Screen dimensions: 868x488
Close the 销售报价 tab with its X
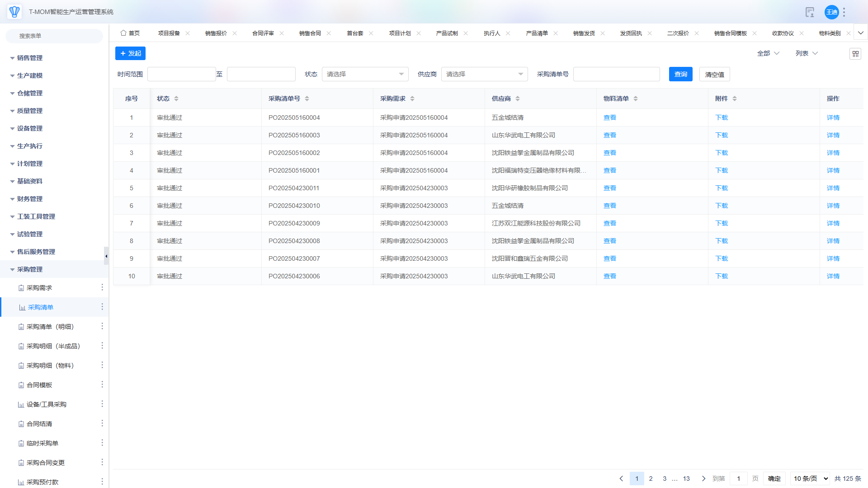tap(235, 33)
